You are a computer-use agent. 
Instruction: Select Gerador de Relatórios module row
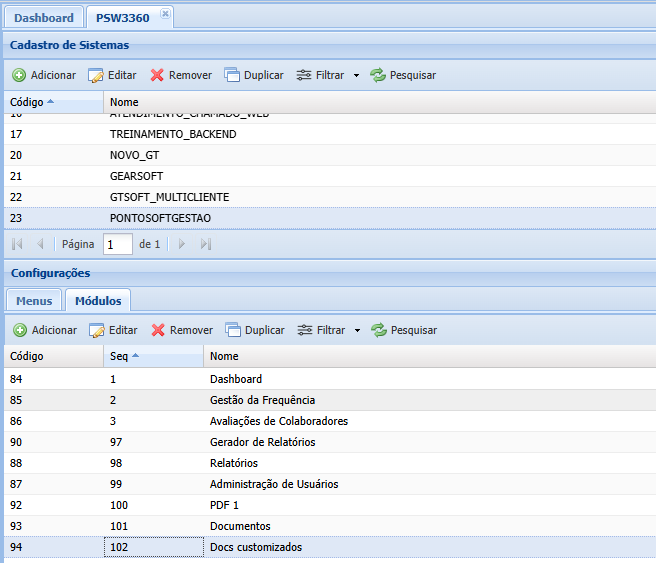point(330,442)
